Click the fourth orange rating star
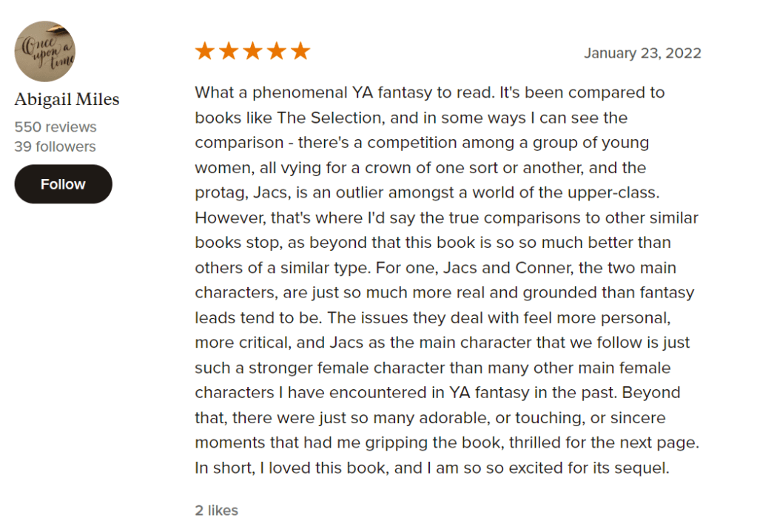This screenshot has width=757, height=532. (x=276, y=51)
